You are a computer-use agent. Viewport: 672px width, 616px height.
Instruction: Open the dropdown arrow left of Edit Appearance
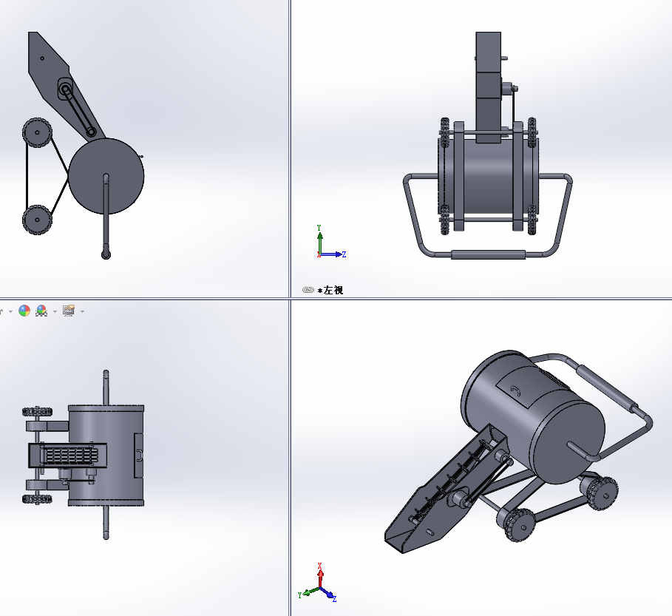10,311
